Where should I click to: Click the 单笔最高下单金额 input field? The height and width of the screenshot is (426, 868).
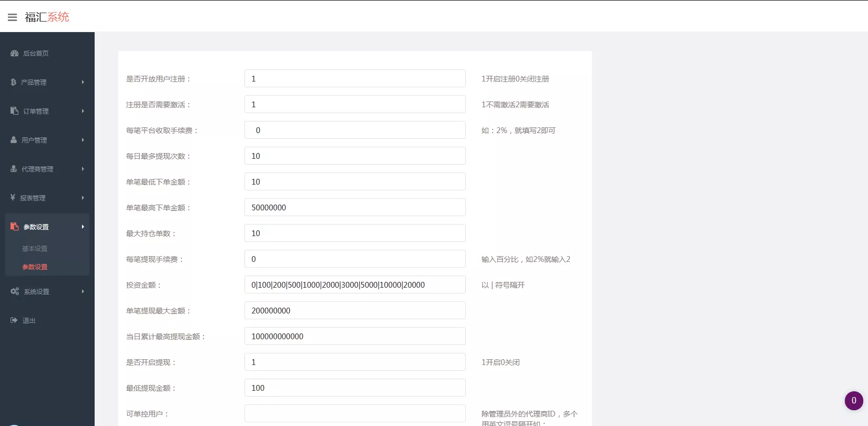(355, 208)
